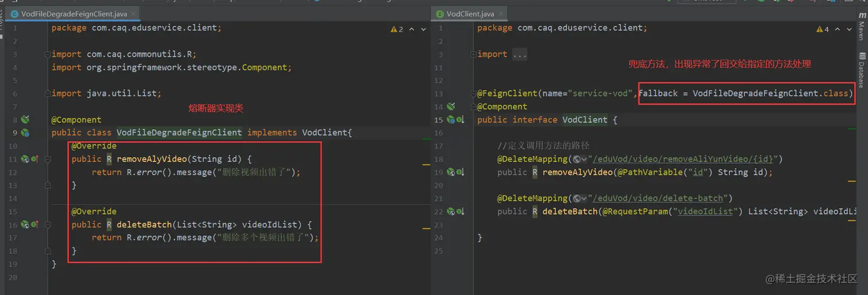Click the Spring bean gutter icon on line 8 of VodFileDegradeFeignClient.java
868x295 pixels.
[x=25, y=119]
